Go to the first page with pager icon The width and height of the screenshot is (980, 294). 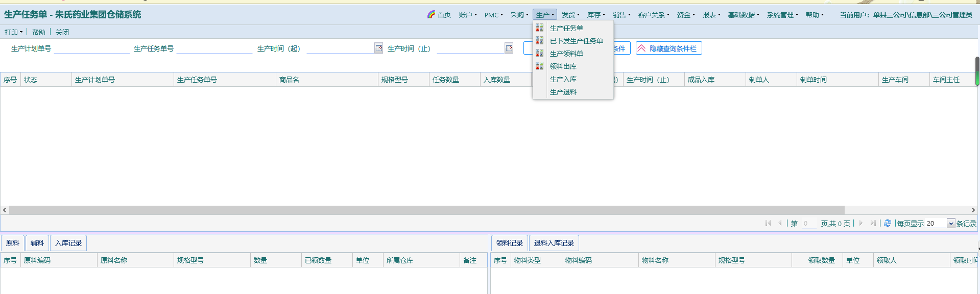768,223
